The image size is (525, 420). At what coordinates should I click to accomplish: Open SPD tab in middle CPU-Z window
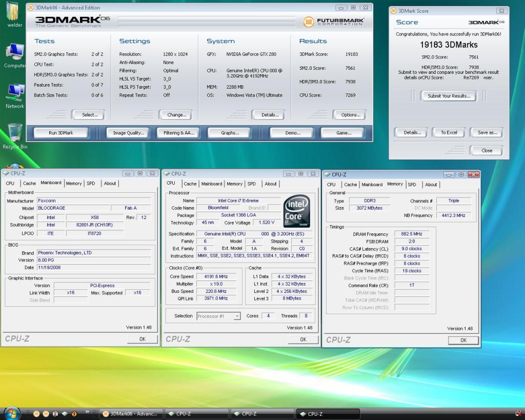click(251, 184)
